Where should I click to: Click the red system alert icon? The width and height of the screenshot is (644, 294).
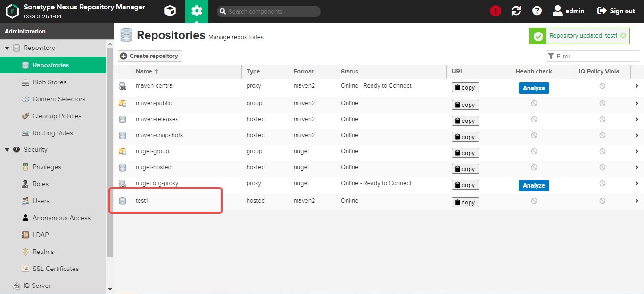pyautogui.click(x=495, y=11)
